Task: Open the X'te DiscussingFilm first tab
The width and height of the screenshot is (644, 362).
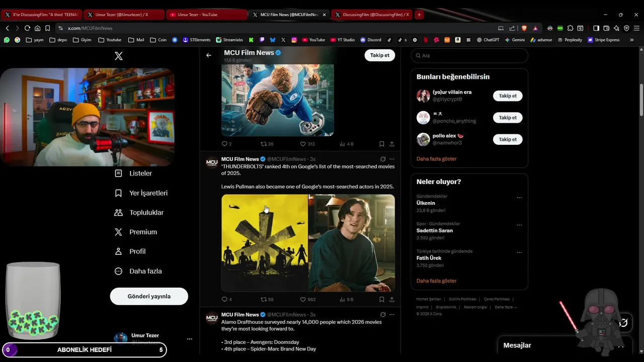Action: click(41, 15)
